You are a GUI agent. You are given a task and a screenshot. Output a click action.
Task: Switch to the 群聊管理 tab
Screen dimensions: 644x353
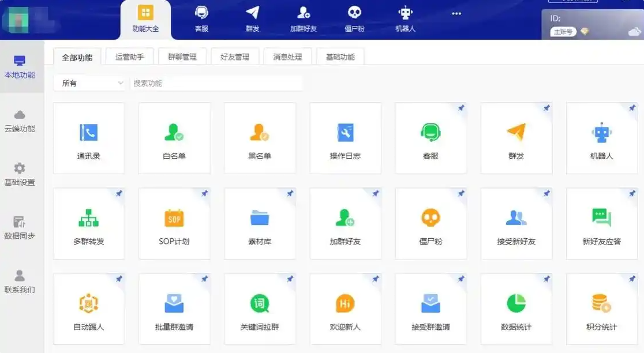[182, 57]
